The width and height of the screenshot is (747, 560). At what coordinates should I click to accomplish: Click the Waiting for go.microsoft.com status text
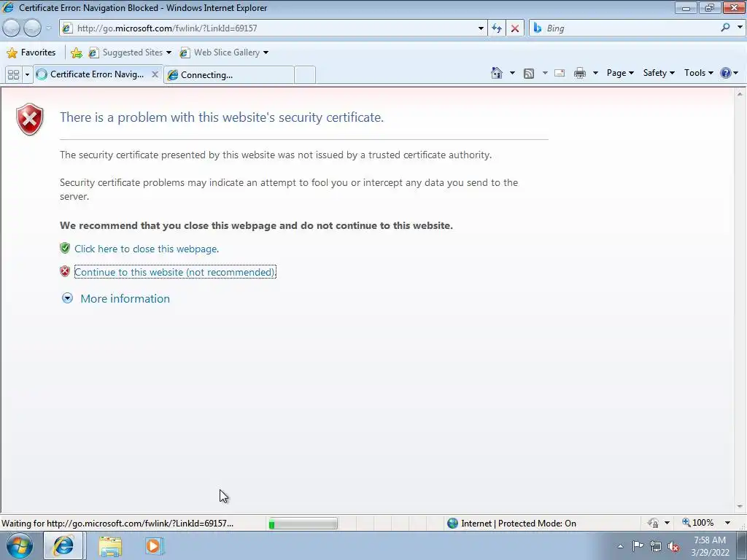pos(117,524)
